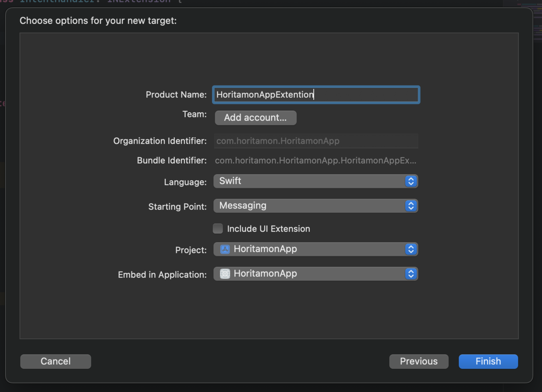
Task: Click the Organization Identifier field
Action: point(316,141)
